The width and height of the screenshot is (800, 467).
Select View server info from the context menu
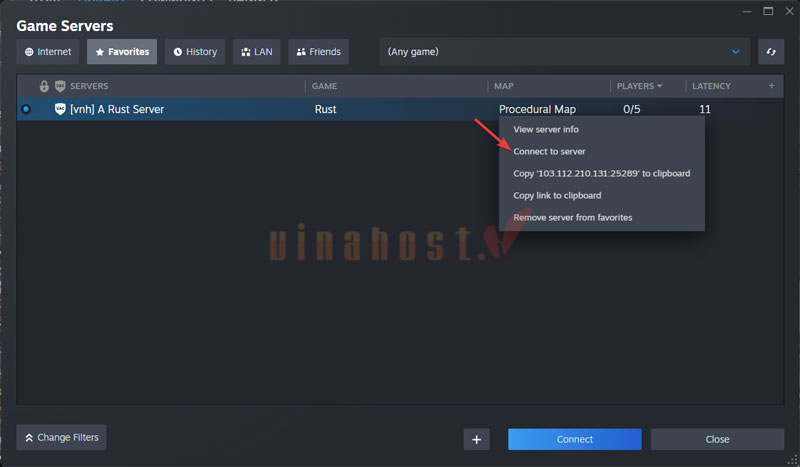546,129
